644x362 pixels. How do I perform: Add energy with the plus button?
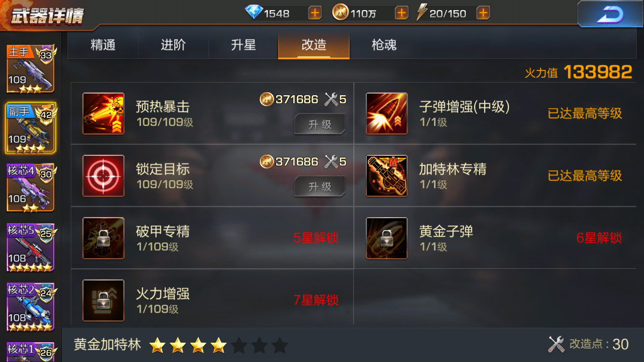pyautogui.click(x=483, y=13)
